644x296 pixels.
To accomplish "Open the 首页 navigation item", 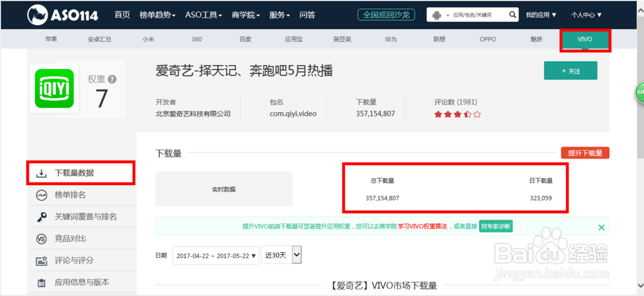I will [x=122, y=15].
